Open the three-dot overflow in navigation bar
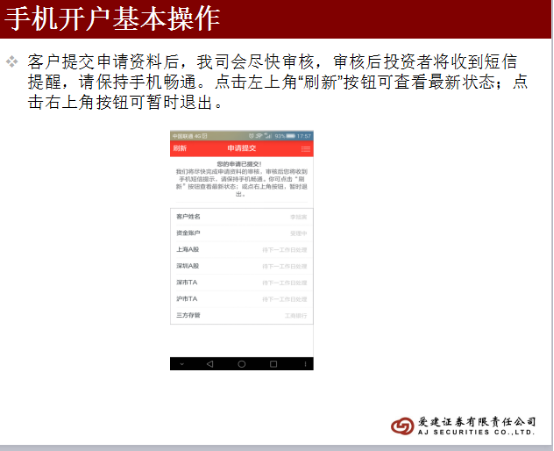Screen dimensions: 554x451 click(x=305, y=364)
